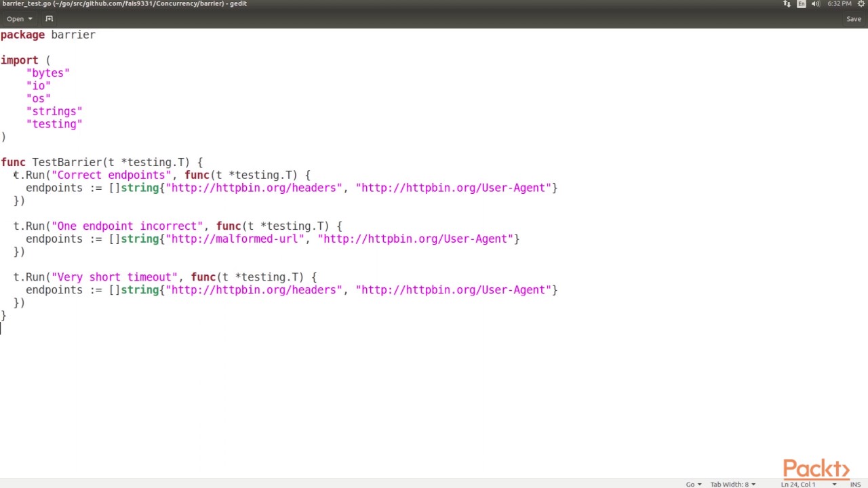
Task: Click "http://httpbin.org/User-Agent" under One endpoint incorrect
Action: tap(416, 239)
